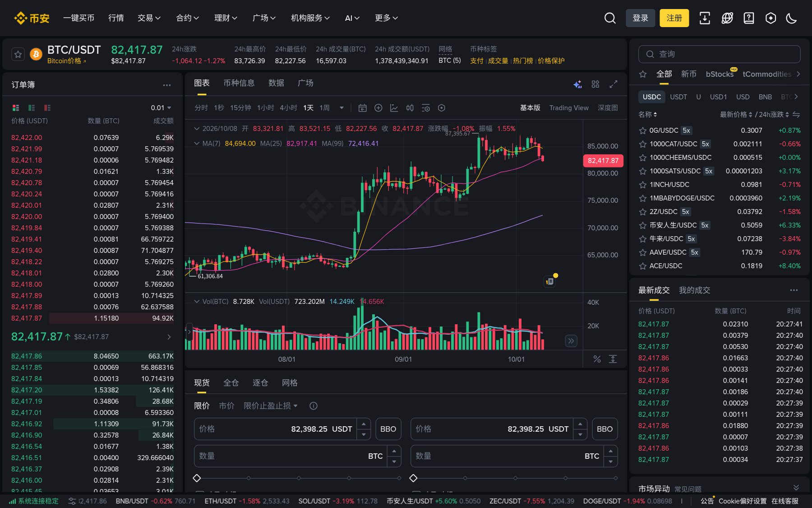
Task: Open 限价止盈止损 order type dropdown
Action: [x=271, y=406]
